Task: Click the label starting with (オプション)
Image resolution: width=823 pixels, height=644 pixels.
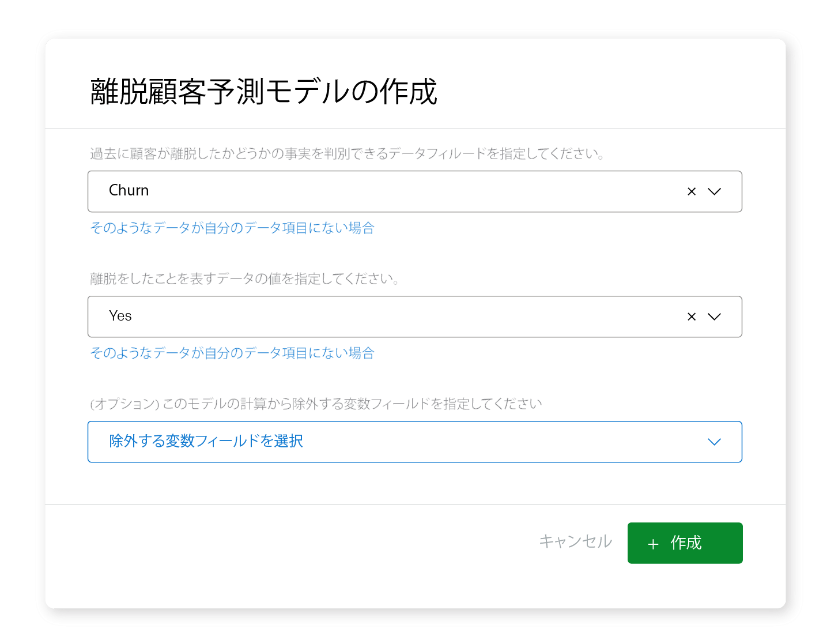Action: (x=316, y=404)
